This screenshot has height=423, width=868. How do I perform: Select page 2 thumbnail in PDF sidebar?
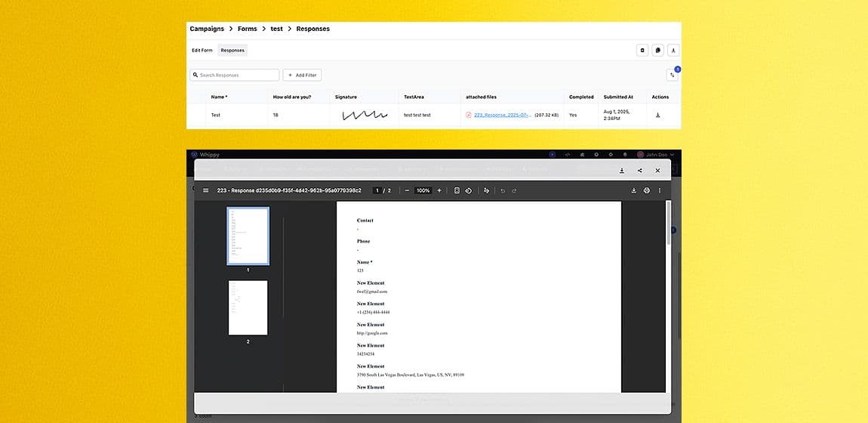pos(248,307)
